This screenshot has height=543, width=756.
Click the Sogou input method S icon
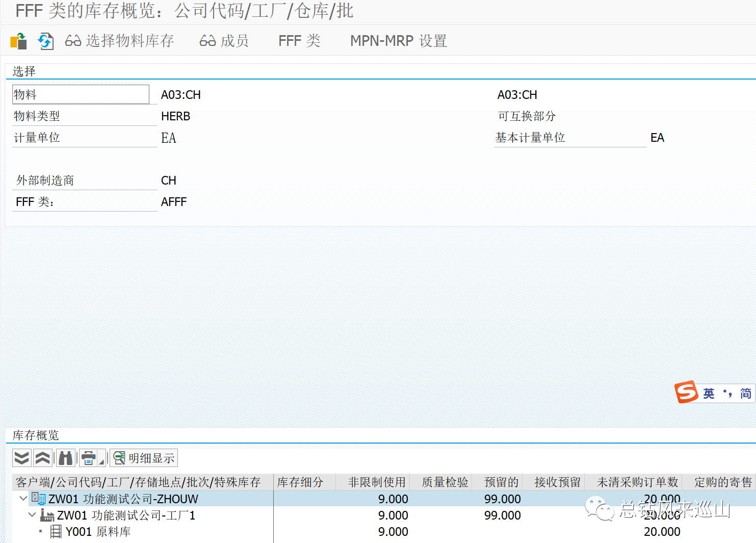[x=686, y=392]
